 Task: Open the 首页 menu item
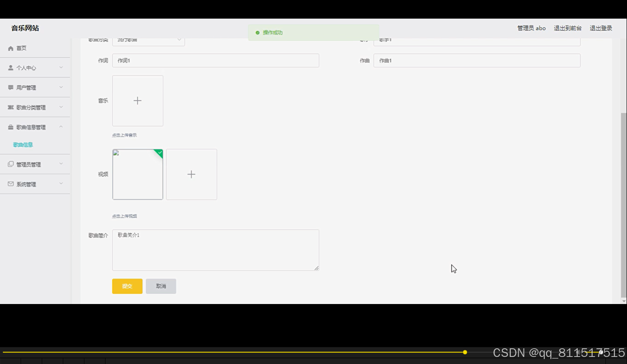point(35,48)
